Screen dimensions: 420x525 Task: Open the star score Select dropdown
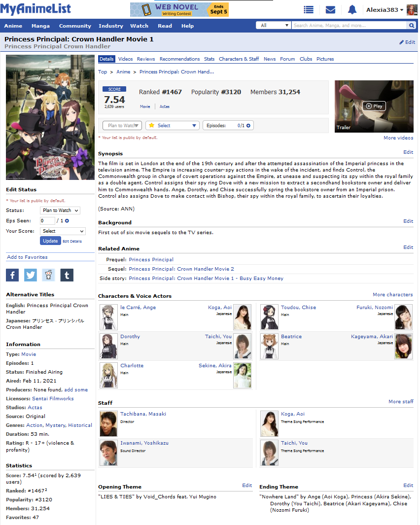[x=173, y=126]
